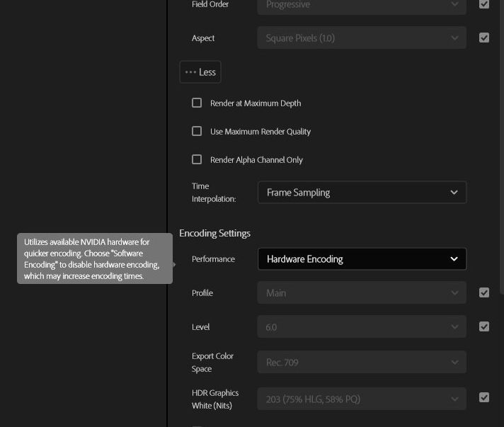The width and height of the screenshot is (504, 427).
Task: Click the Less button to collapse options
Action: point(200,72)
